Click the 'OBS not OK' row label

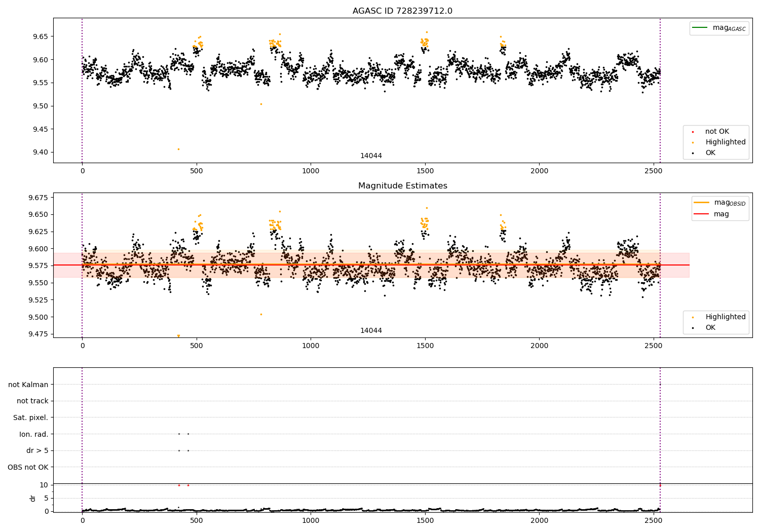[x=28, y=467]
